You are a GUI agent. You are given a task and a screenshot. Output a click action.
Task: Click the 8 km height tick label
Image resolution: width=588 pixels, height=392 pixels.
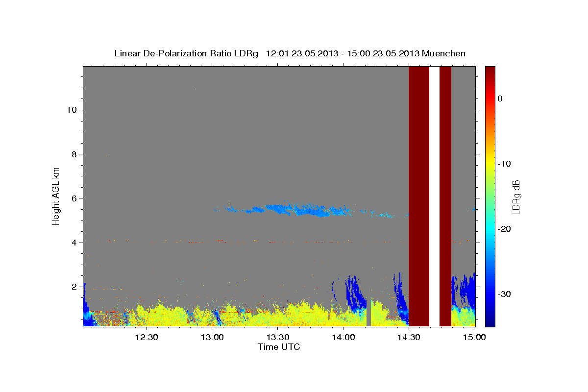point(73,154)
